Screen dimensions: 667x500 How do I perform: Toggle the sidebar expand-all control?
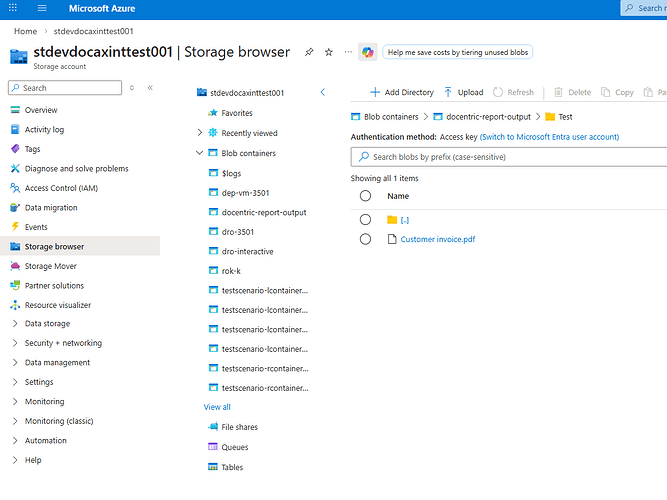click(132, 88)
